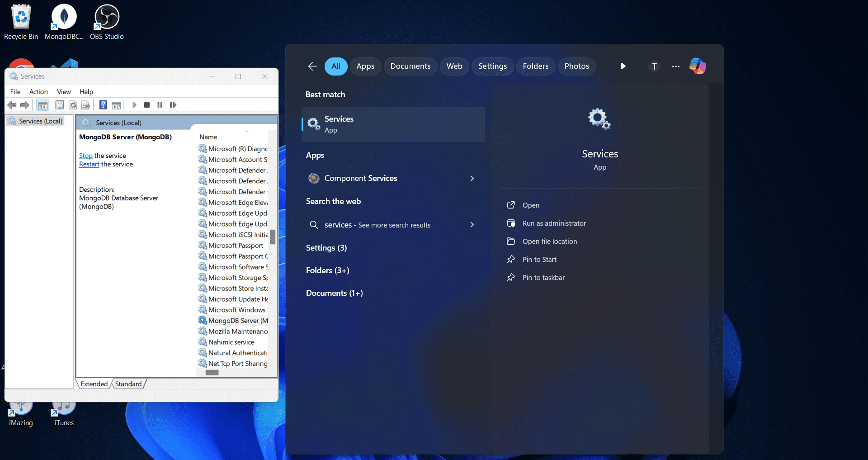Image resolution: width=868 pixels, height=460 pixels.
Task: Open the three-dot options in search
Action: (x=676, y=66)
